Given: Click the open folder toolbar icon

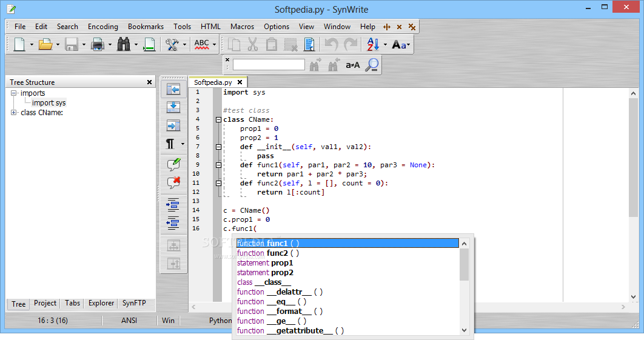Looking at the screenshot, I should (45, 44).
